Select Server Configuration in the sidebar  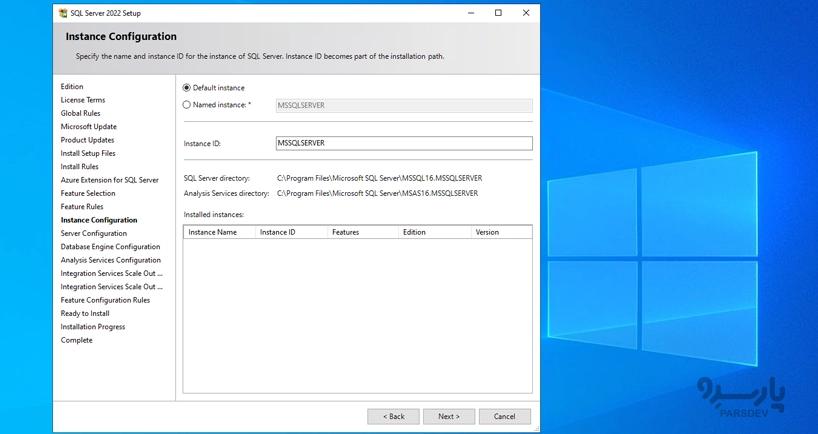(x=94, y=233)
